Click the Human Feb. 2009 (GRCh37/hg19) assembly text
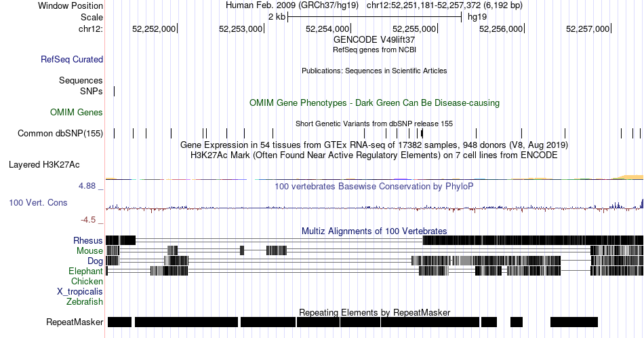The image size is (644, 338). (x=292, y=5)
